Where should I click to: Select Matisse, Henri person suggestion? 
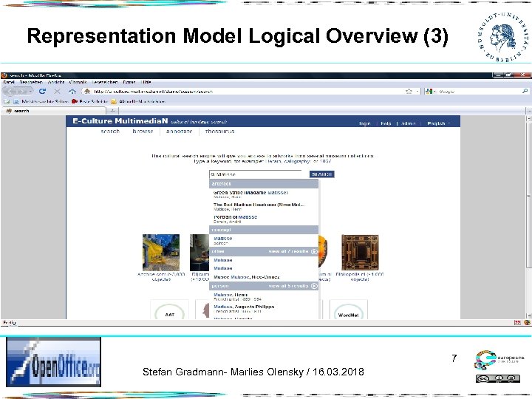click(x=264, y=297)
